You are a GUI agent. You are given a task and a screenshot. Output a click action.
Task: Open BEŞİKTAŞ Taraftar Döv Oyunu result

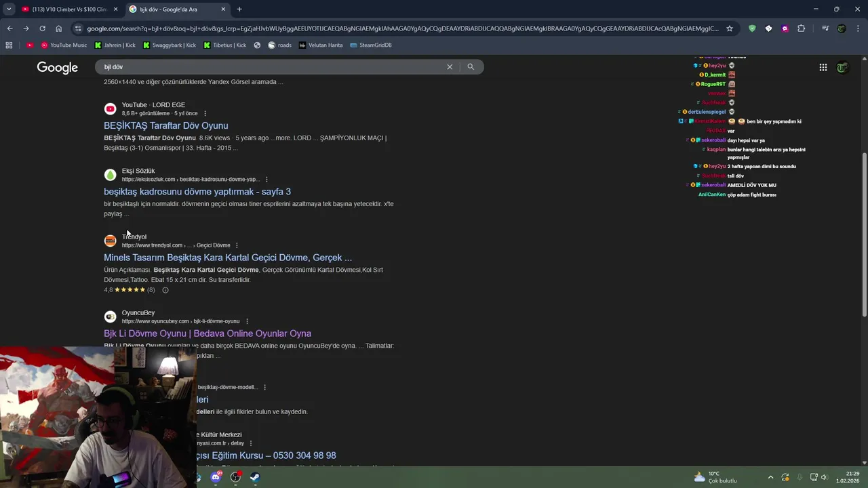[166, 125]
